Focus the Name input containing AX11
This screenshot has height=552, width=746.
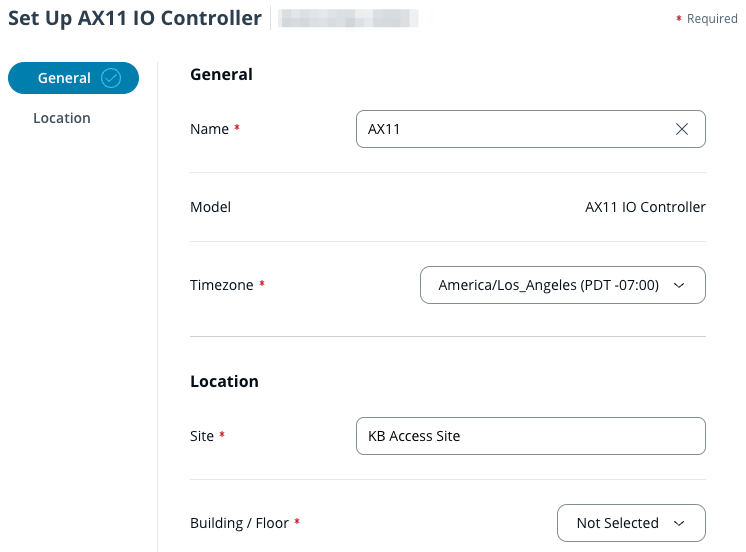(510, 129)
